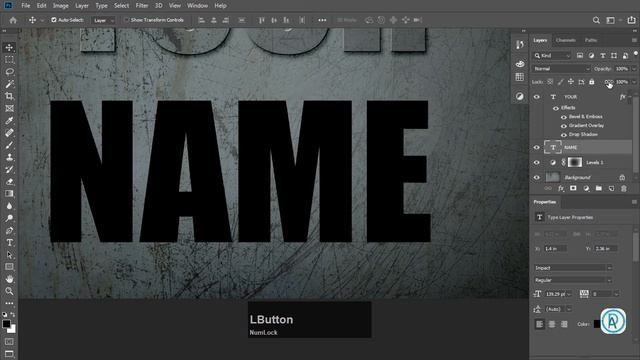
Task: Select the Hand tool
Action: (9, 279)
